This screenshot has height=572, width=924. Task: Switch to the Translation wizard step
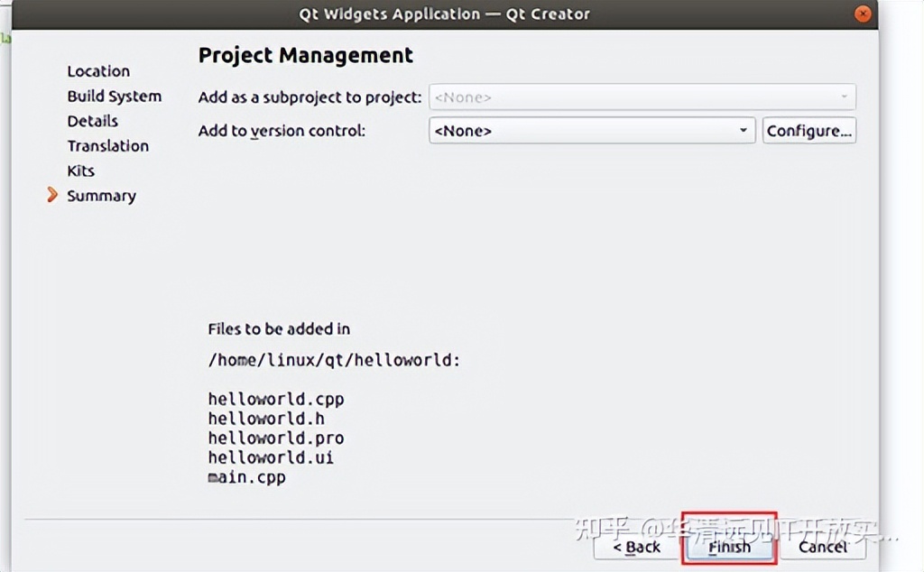(107, 146)
